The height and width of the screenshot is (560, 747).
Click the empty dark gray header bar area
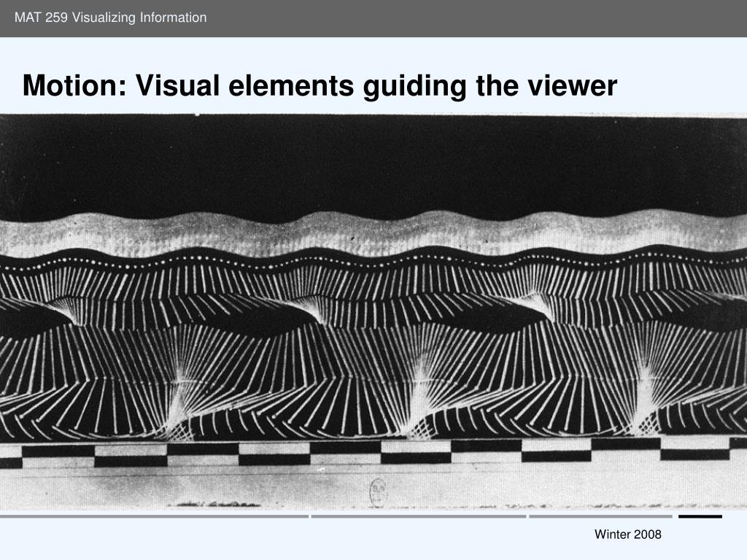(476, 18)
